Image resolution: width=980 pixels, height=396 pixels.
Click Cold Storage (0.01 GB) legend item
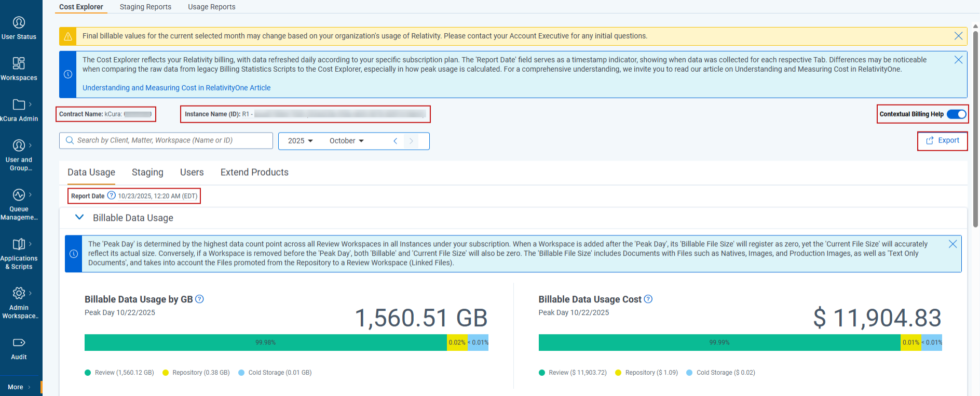point(275,373)
